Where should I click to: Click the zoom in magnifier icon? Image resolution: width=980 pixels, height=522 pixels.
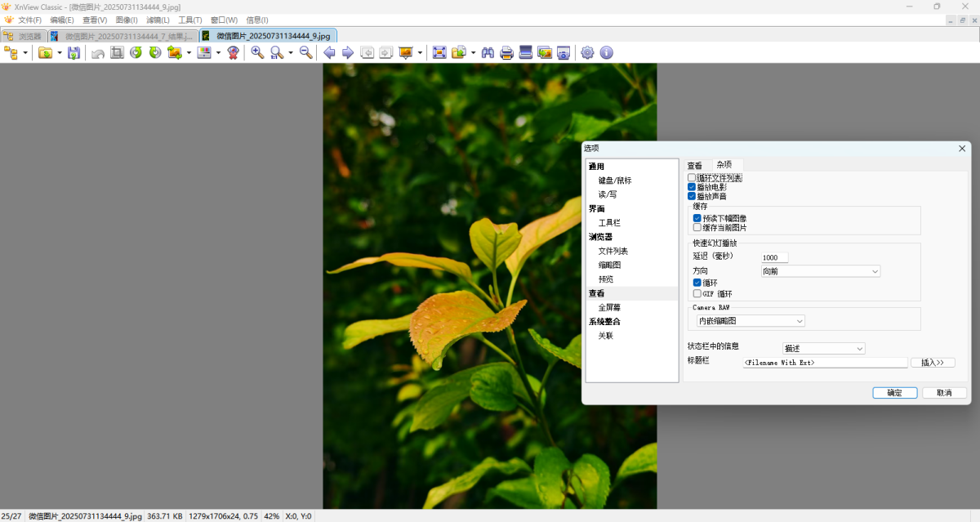tap(257, 53)
